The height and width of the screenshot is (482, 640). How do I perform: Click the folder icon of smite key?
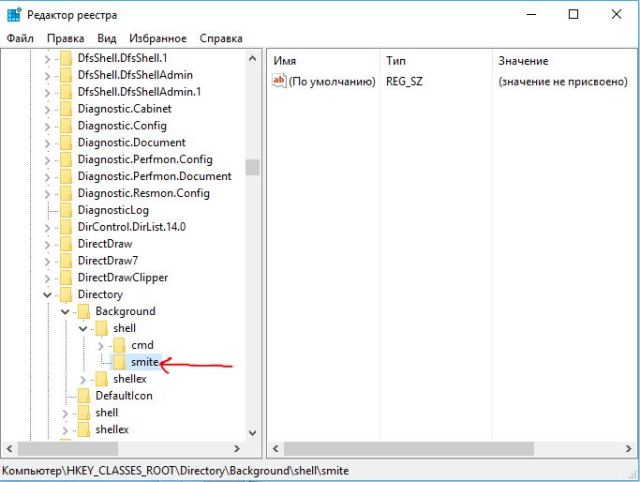[119, 362]
